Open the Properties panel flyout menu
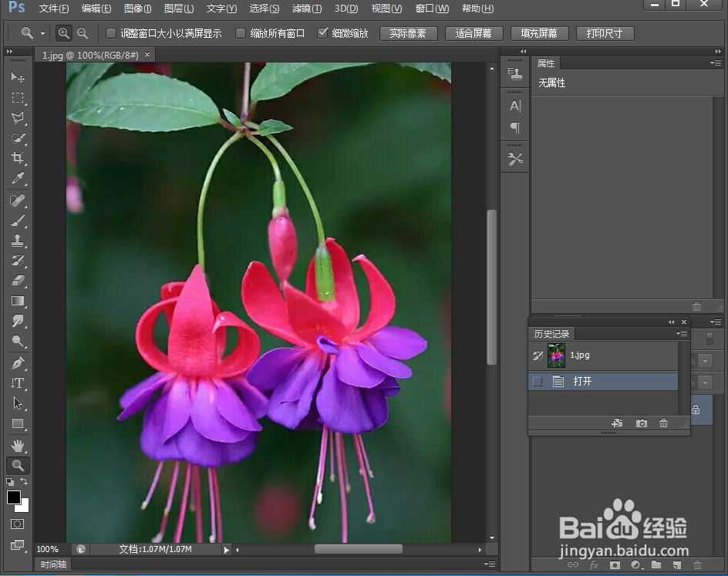 [716, 62]
